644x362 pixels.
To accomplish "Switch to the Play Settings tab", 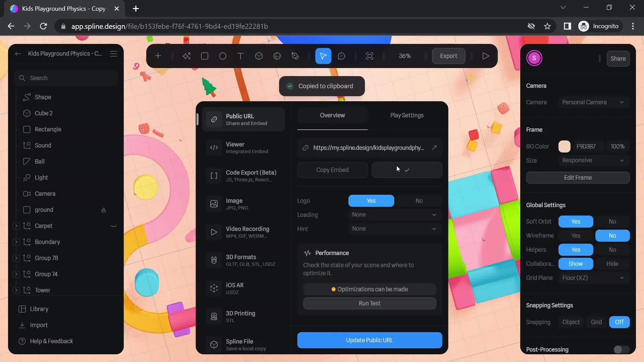I will [407, 115].
